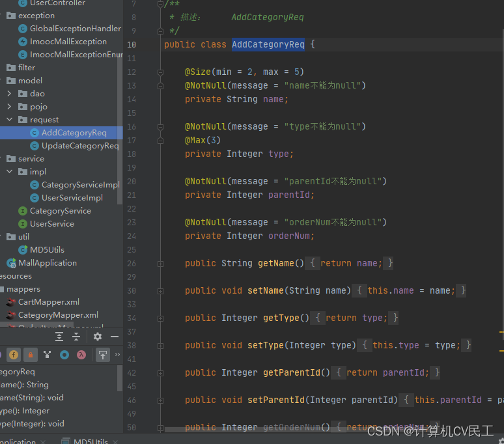Switch to the MD5Utils editor tab
This screenshot has width=504, height=444.
(x=90, y=442)
